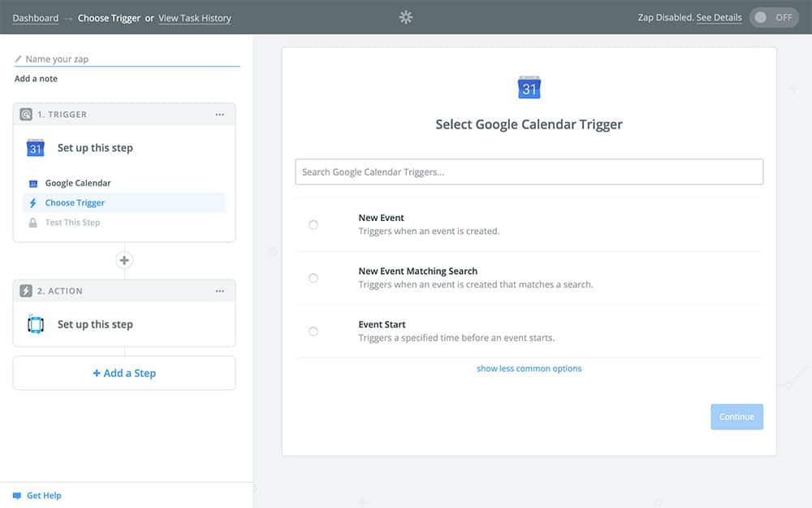Screen dimensions: 812x508
Task: Choose the Event Start trigger radio button
Action: pyautogui.click(x=313, y=332)
